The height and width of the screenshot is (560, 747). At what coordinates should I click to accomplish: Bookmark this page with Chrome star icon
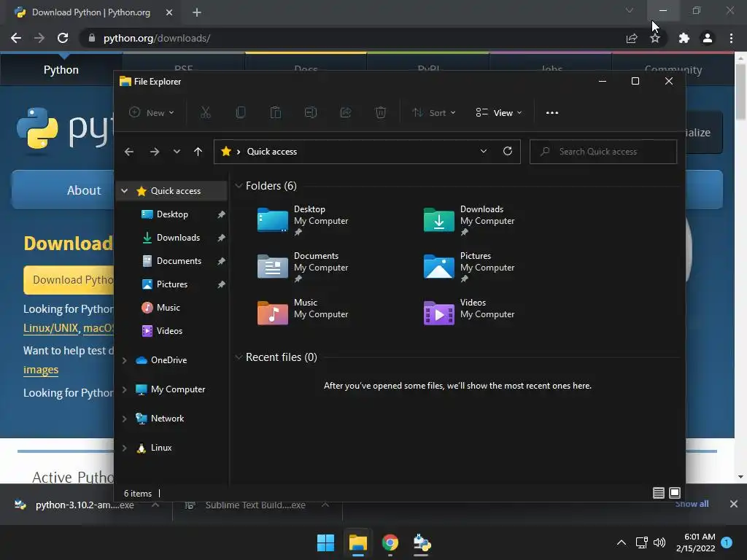click(655, 38)
